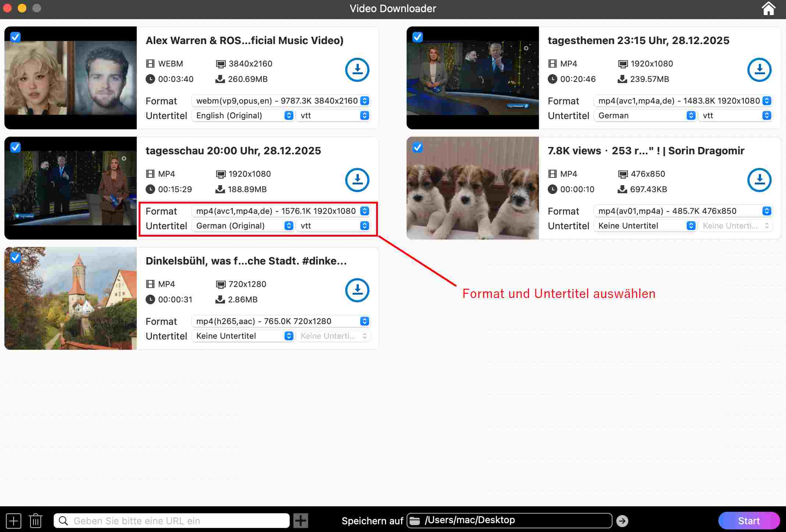Uncheck the tagesschau video checkbox
The width and height of the screenshot is (786, 532).
tap(15, 148)
